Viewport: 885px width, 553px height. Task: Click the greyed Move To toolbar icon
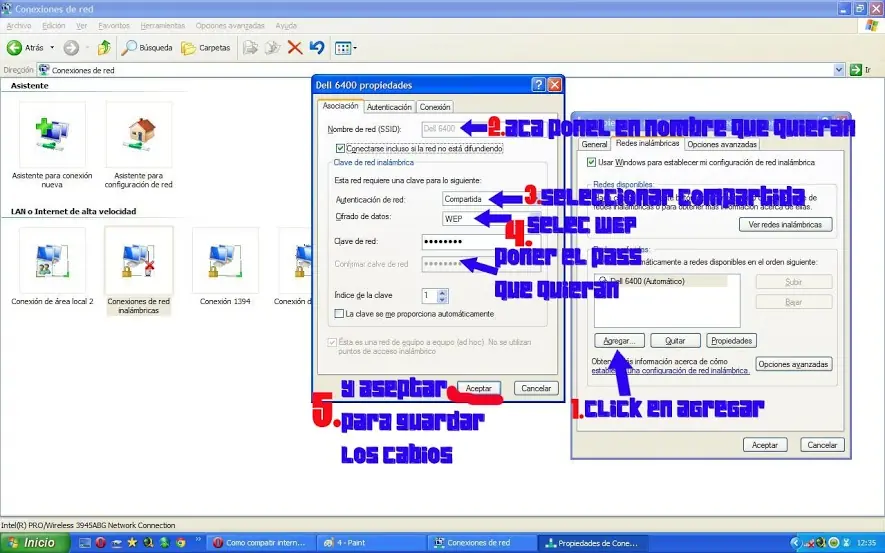tap(250, 48)
